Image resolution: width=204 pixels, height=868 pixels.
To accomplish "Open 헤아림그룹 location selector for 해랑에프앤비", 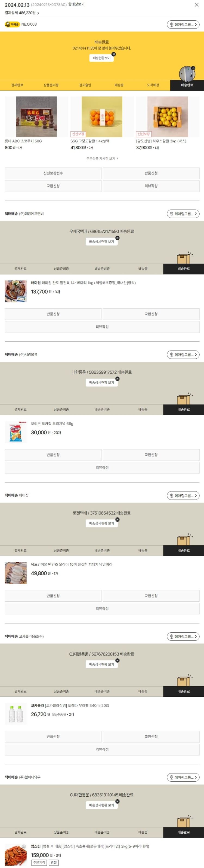I will 183,214.
